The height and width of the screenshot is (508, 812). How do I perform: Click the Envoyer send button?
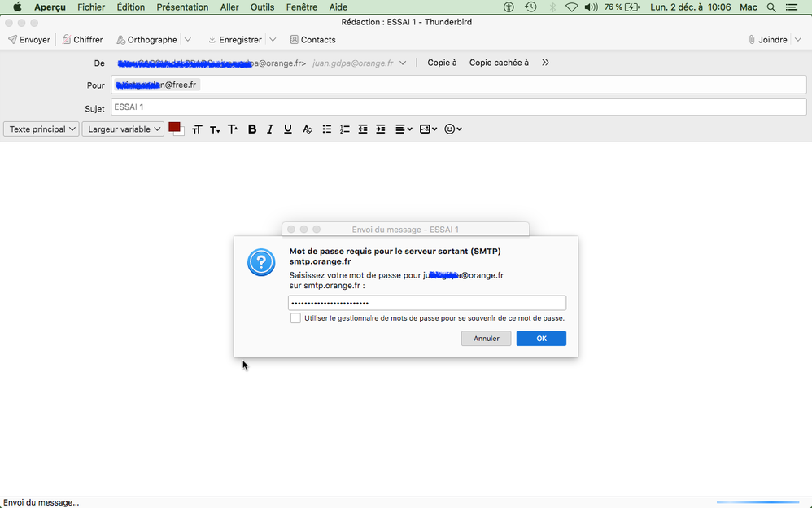(29, 40)
